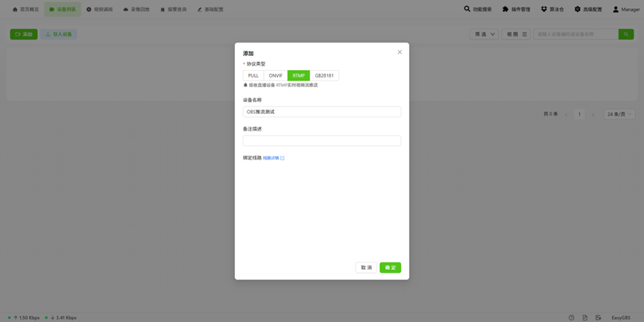Screen dimensions: 644x322
Task: Select page number 1
Action: (x=579, y=114)
